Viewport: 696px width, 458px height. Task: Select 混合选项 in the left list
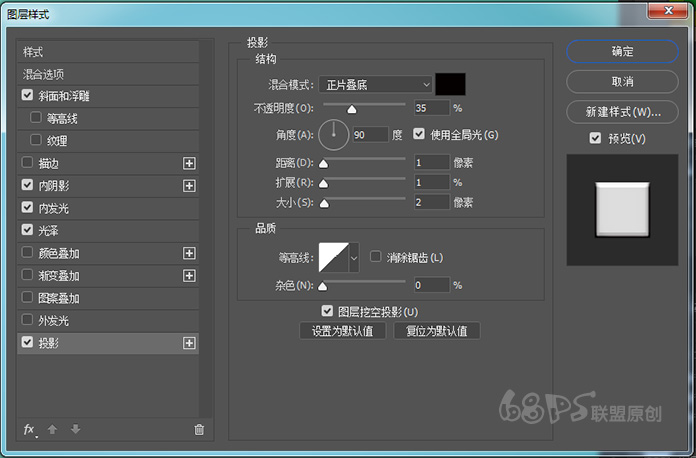tap(108, 74)
